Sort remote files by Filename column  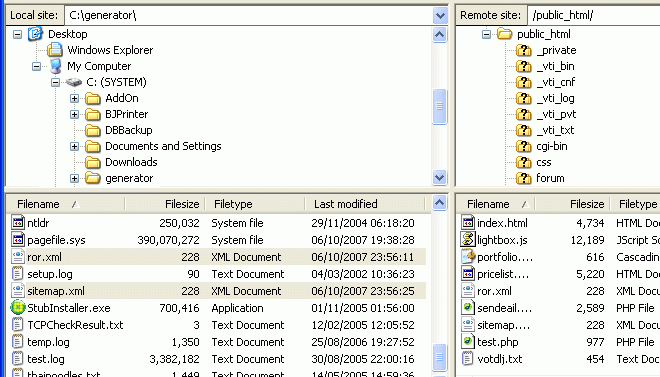click(496, 204)
